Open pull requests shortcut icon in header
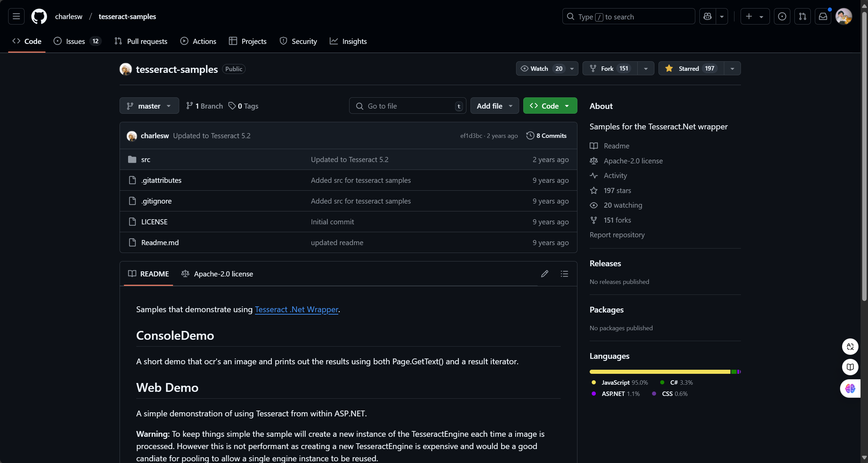 click(x=803, y=16)
